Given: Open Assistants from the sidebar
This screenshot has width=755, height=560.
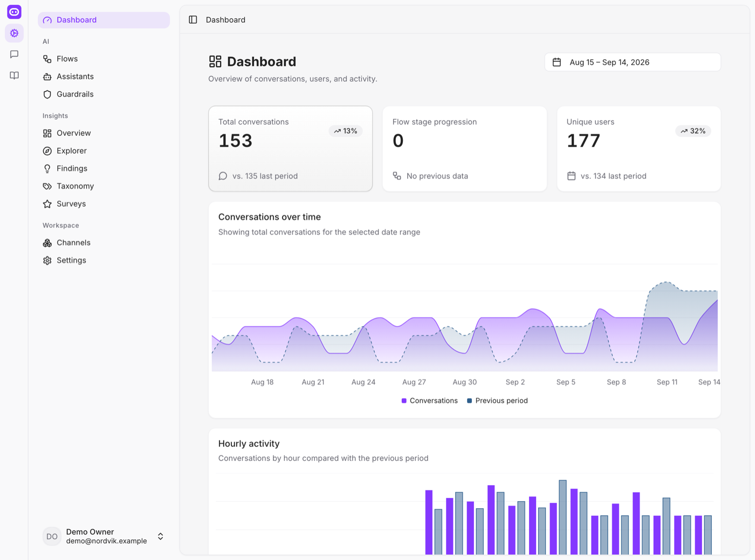Looking at the screenshot, I should (104, 77).
